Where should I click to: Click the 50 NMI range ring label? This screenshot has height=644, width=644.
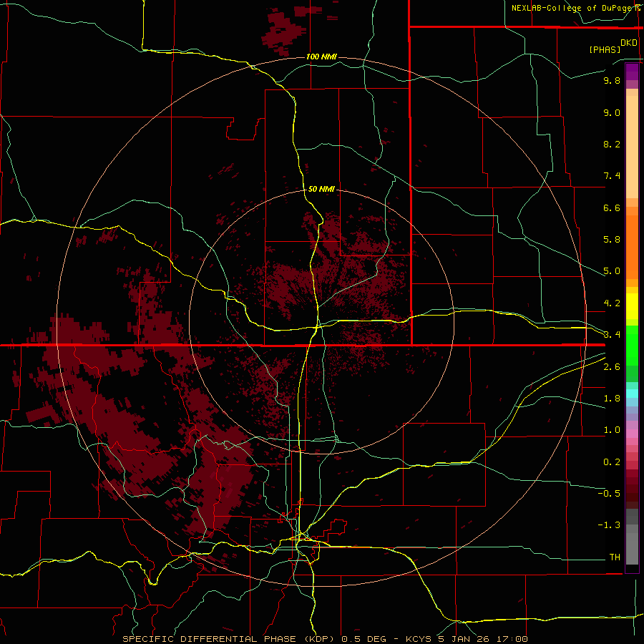pyautogui.click(x=321, y=189)
